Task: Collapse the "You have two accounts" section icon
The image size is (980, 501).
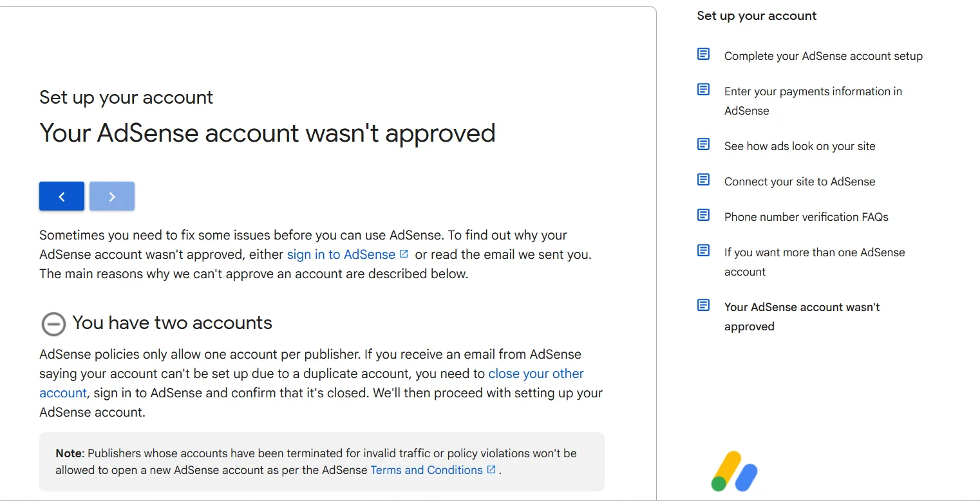Action: 53,323
